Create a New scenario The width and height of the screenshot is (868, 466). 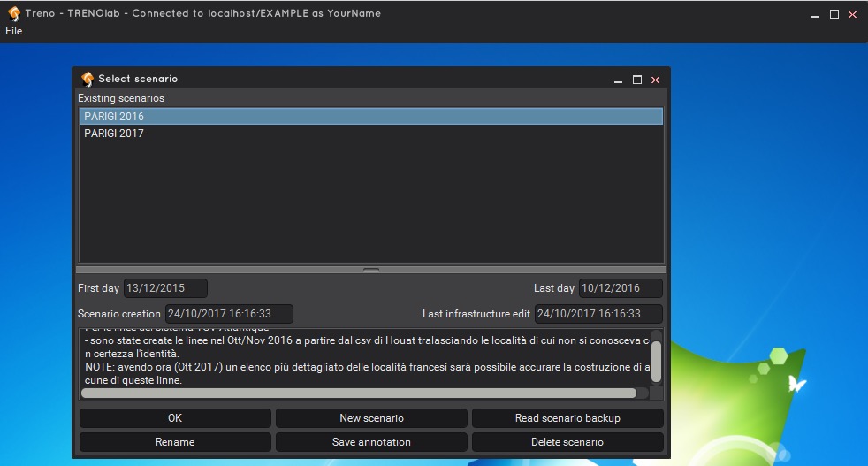pyautogui.click(x=371, y=418)
